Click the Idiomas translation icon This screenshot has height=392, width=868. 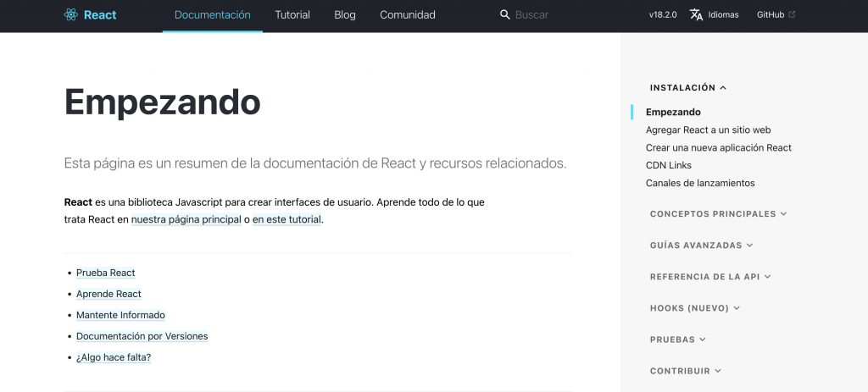[696, 14]
